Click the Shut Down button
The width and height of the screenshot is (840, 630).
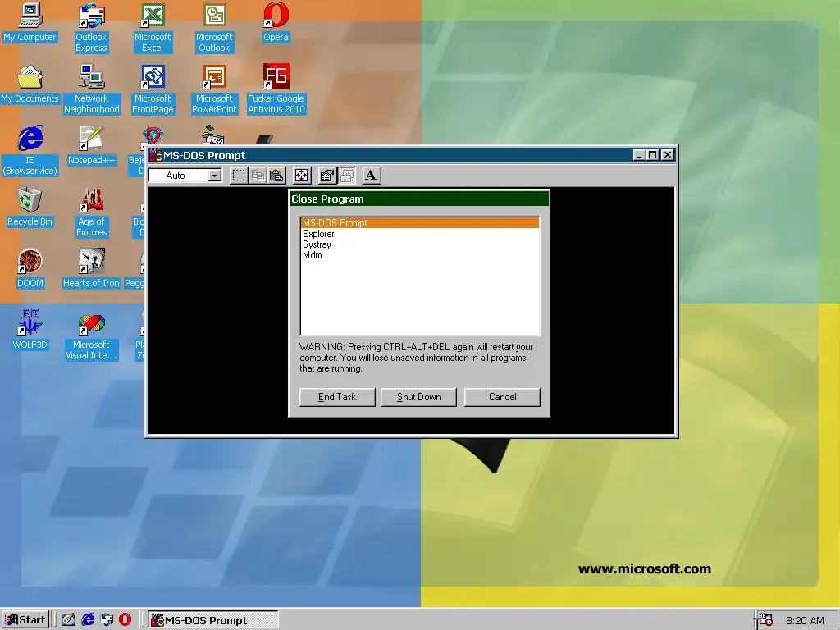(x=419, y=397)
